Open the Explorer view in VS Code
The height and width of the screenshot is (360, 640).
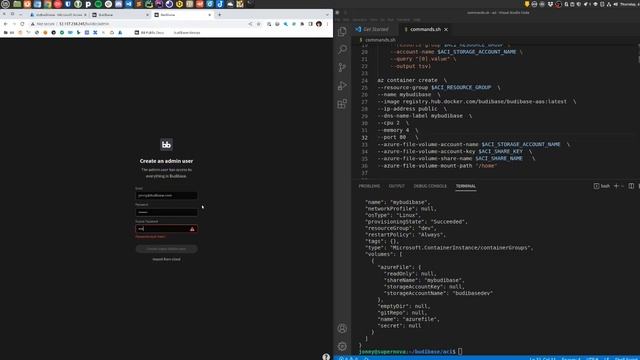coord(342,31)
